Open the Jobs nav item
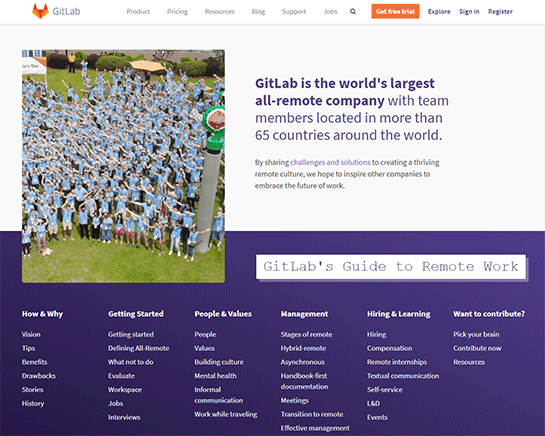Viewport: 545px width, 436px height. (x=330, y=11)
